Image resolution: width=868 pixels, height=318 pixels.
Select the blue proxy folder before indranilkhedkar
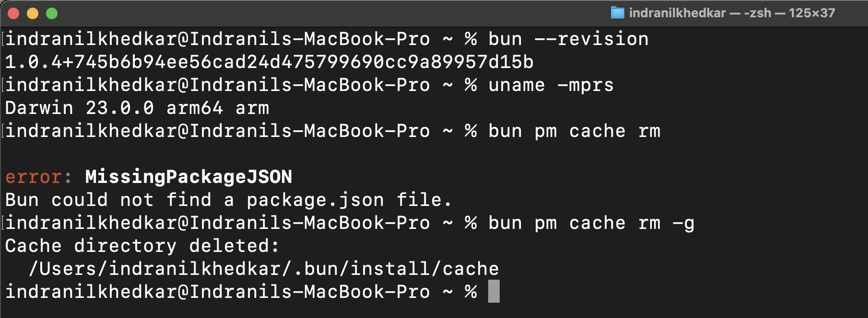pos(618,13)
